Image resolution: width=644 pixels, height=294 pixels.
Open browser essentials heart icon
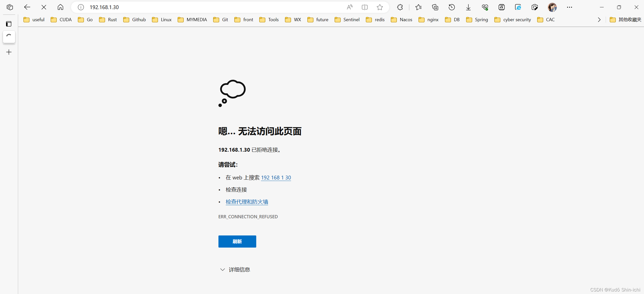click(x=485, y=7)
